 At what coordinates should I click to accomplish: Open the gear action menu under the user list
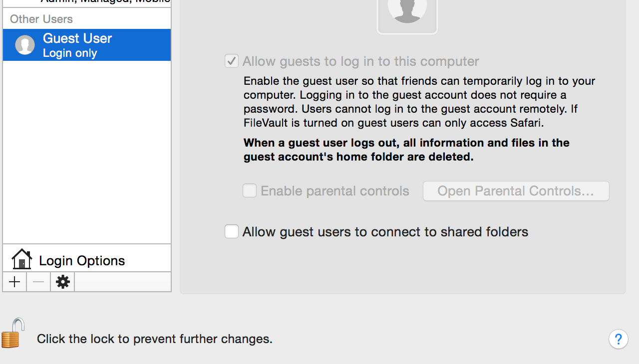point(62,282)
